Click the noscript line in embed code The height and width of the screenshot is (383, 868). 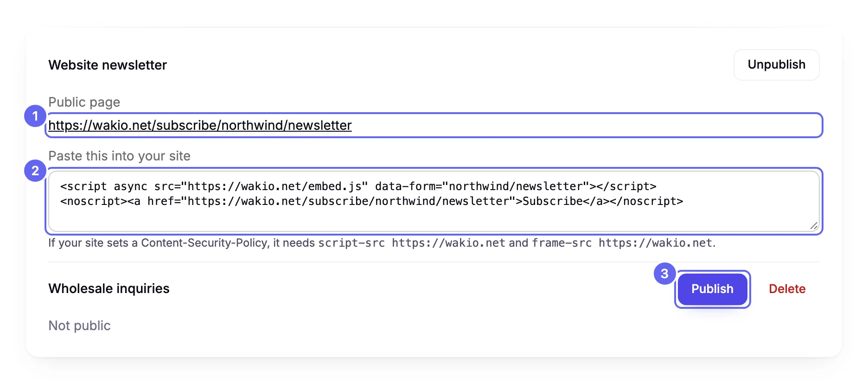[x=371, y=201]
